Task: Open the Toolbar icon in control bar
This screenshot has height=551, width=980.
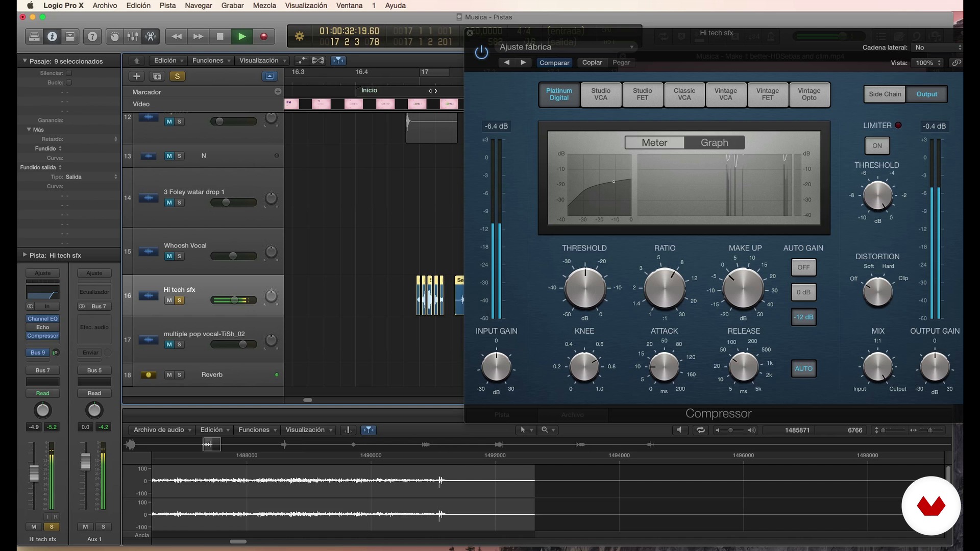Action: pyautogui.click(x=70, y=37)
